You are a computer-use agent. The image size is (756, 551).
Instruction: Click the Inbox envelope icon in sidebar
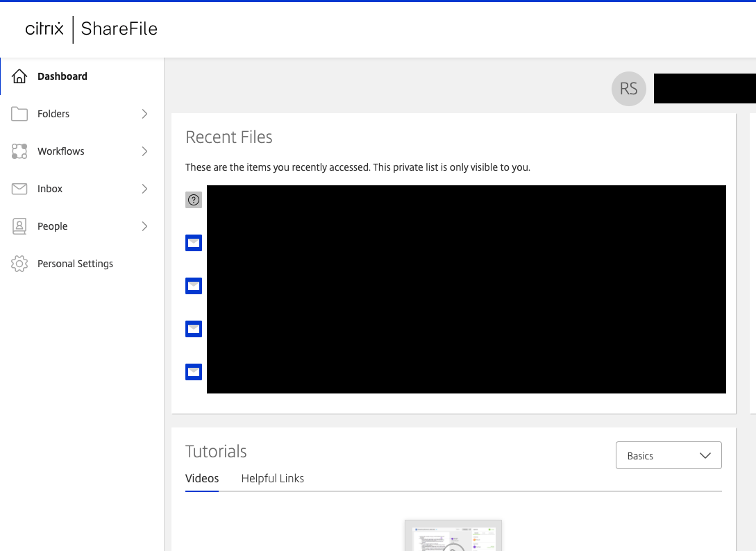[x=19, y=189]
